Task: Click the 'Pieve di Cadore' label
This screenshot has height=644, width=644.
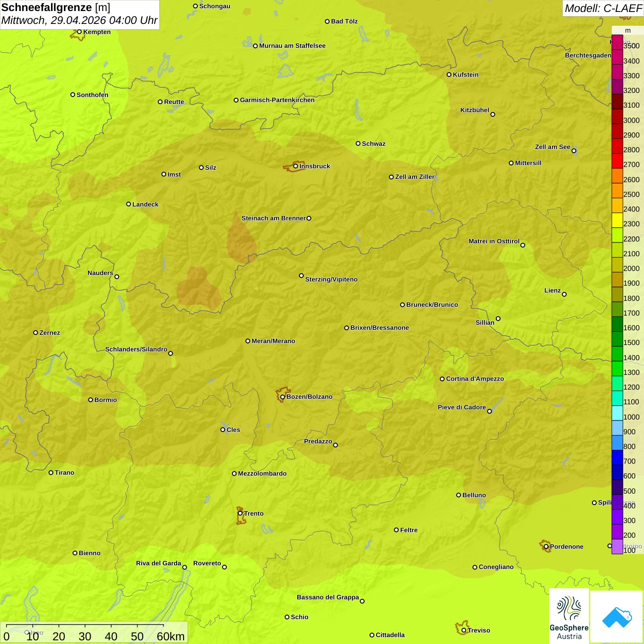Action: [462, 407]
